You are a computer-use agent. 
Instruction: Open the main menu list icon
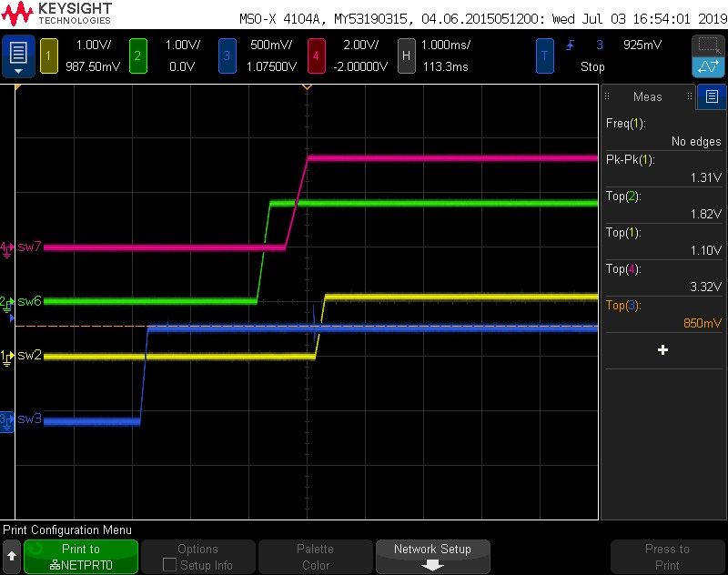[x=18, y=55]
